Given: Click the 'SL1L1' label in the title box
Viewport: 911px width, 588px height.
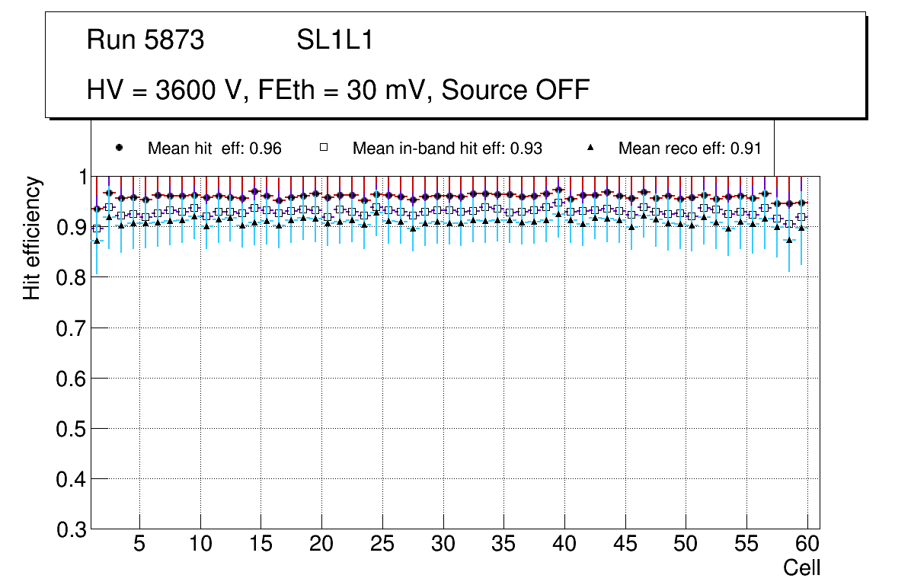Looking at the screenshot, I should [334, 40].
